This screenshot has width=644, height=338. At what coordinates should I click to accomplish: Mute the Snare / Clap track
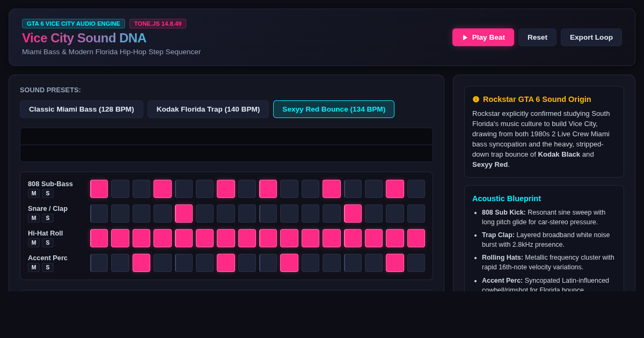(34, 218)
